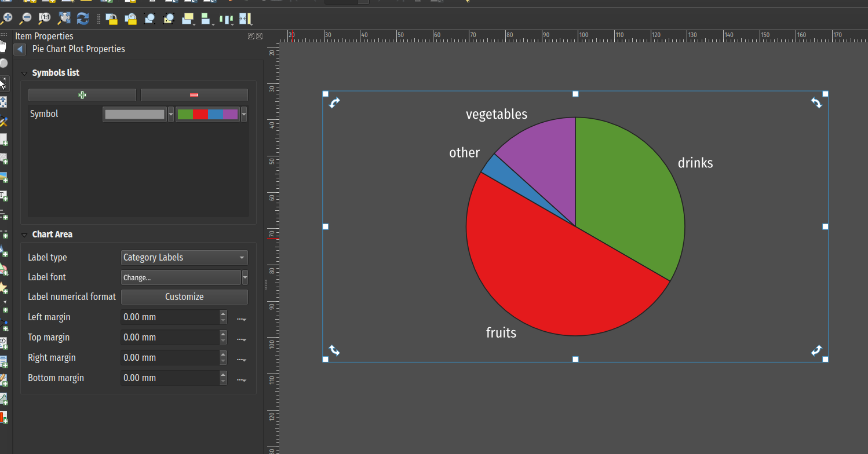Click the Zoom to 100% icon

pyautogui.click(x=45, y=19)
